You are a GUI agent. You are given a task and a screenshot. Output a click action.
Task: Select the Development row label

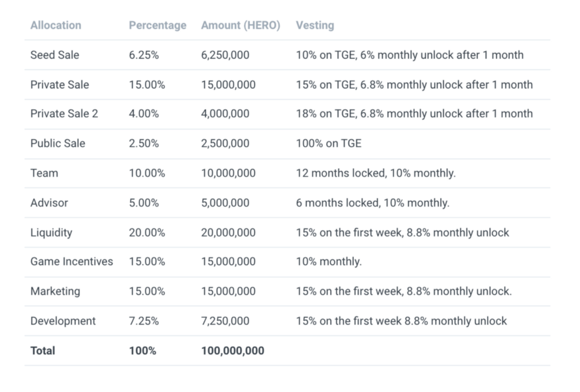coord(63,321)
